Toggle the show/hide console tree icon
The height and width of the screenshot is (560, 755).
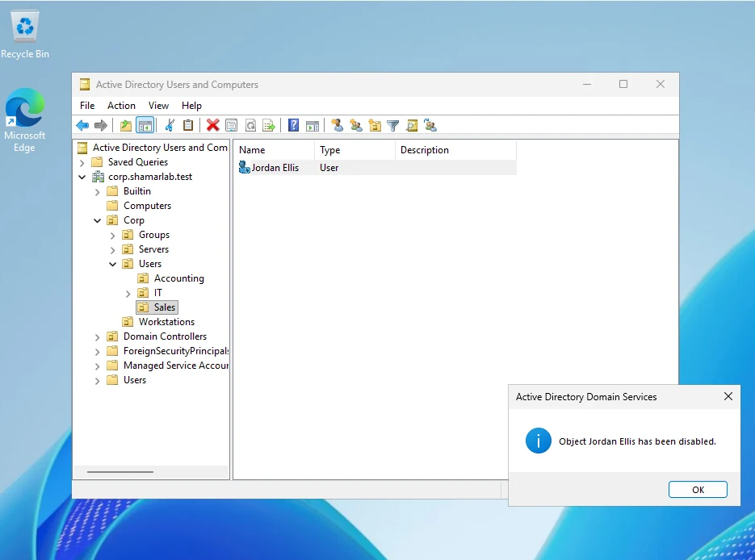(x=145, y=126)
